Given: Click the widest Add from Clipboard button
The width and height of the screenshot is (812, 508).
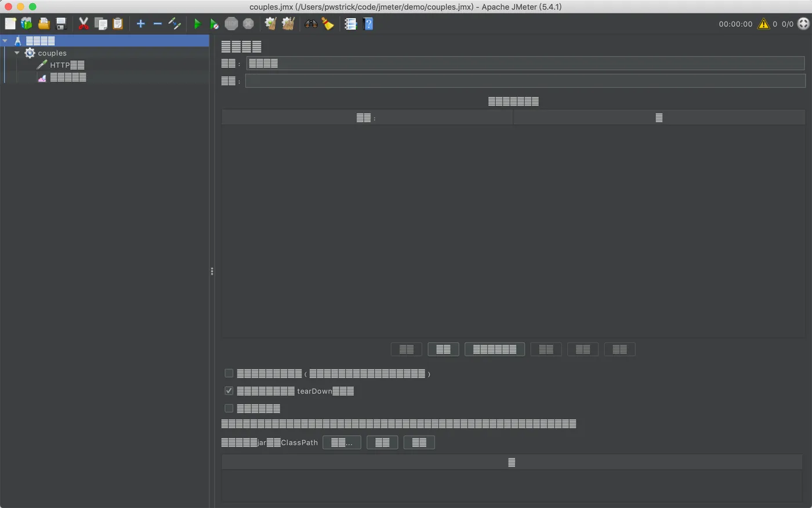Looking at the screenshot, I should pos(495,349).
